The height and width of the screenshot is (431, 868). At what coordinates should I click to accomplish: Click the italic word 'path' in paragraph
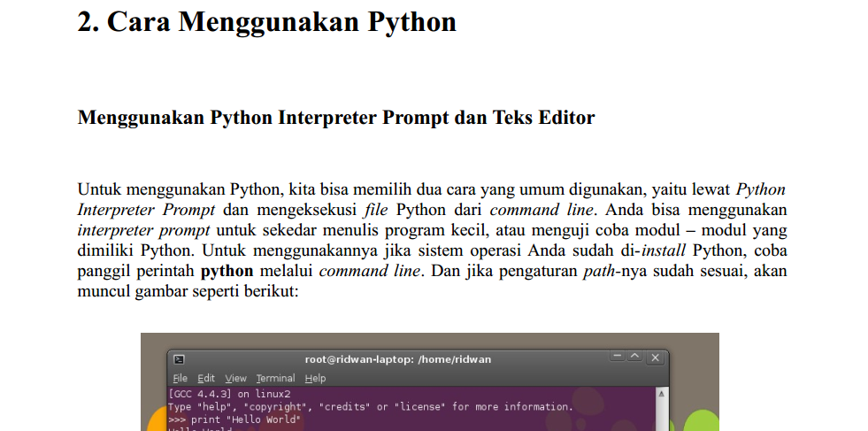pyautogui.click(x=599, y=272)
